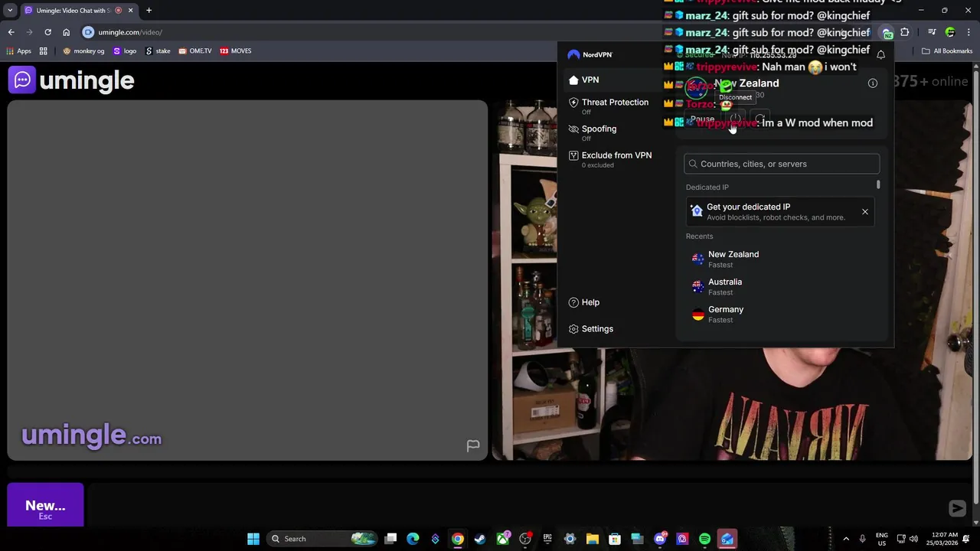The height and width of the screenshot is (551, 980).
Task: Click the report flag icon on stranger video
Action: click(473, 445)
